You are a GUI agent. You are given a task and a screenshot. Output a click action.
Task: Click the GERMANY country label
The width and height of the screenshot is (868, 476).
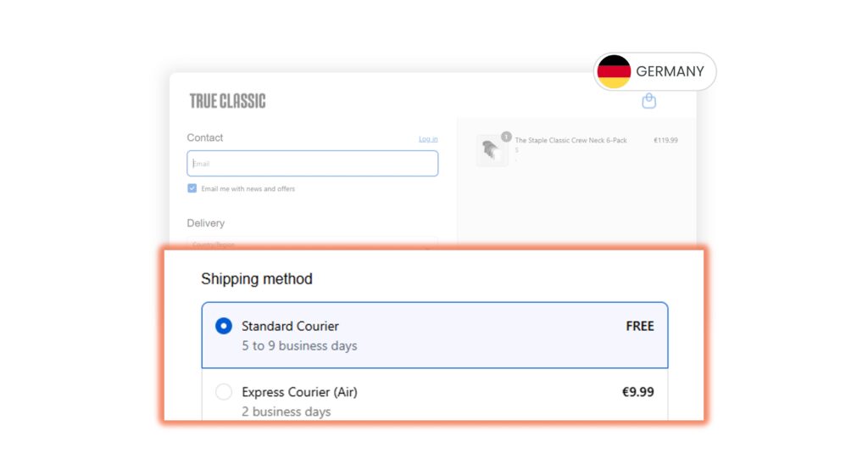tap(670, 71)
